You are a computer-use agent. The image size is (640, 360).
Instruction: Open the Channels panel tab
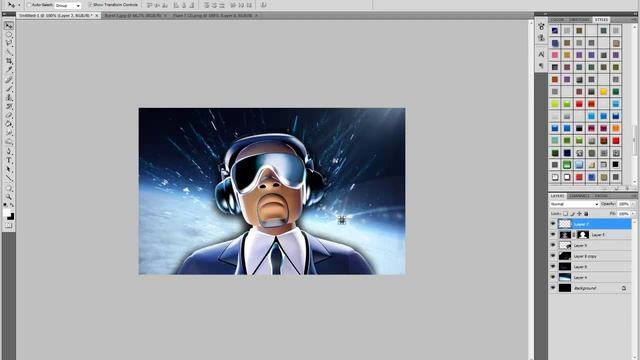(579, 196)
